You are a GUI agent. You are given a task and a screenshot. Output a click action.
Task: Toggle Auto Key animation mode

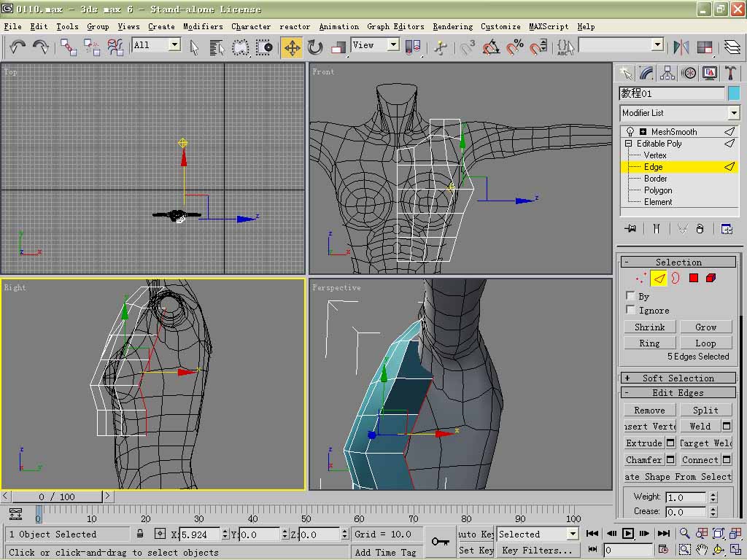[476, 534]
